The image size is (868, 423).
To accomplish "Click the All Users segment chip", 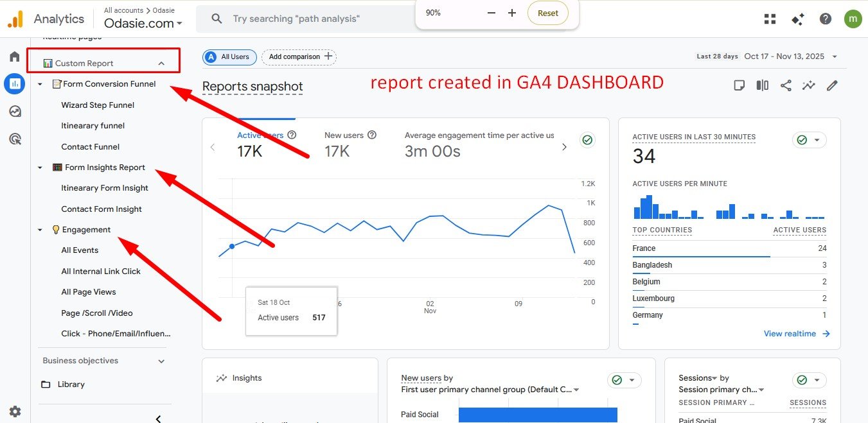I will (230, 56).
